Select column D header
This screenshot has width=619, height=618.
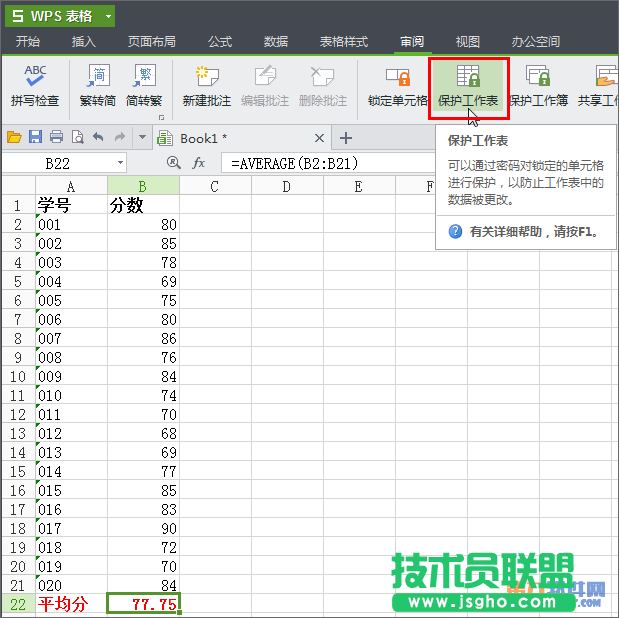click(287, 186)
